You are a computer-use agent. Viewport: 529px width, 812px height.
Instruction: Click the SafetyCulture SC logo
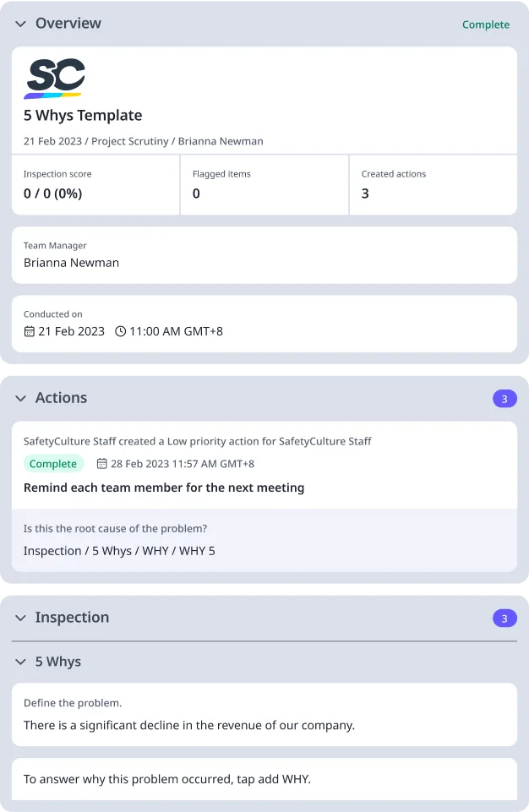pos(54,78)
